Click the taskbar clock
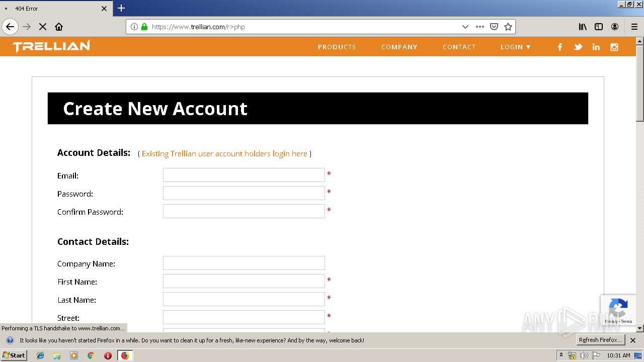 click(x=618, y=355)
